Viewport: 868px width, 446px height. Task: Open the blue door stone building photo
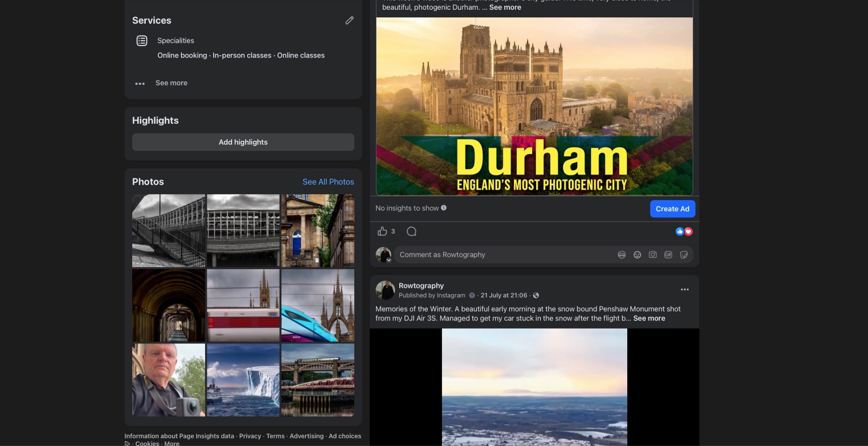click(x=318, y=231)
